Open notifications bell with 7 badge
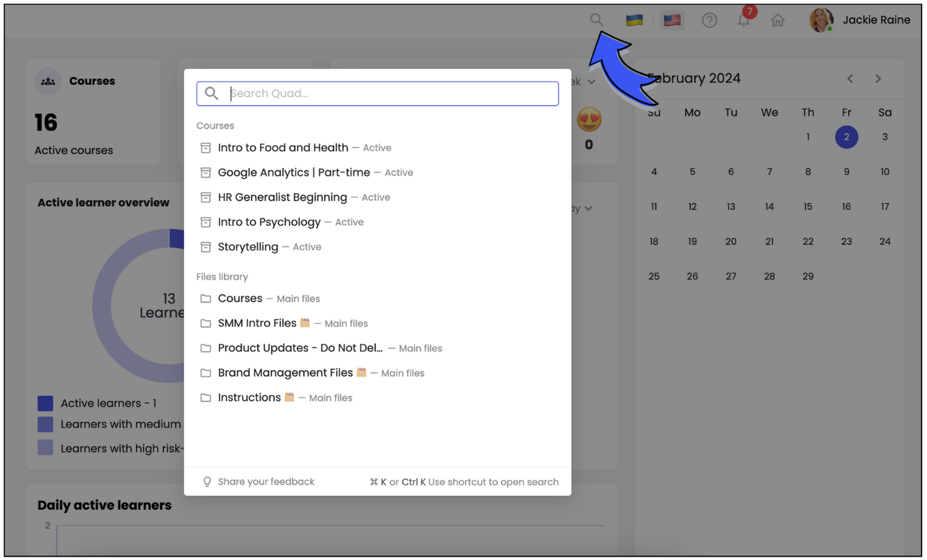The image size is (927, 560). tap(744, 20)
